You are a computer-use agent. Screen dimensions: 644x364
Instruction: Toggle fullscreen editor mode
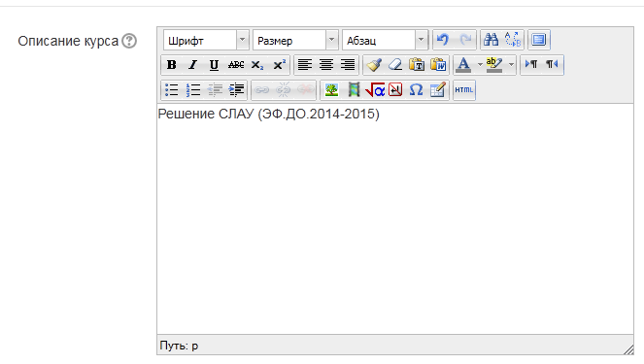[539, 40]
